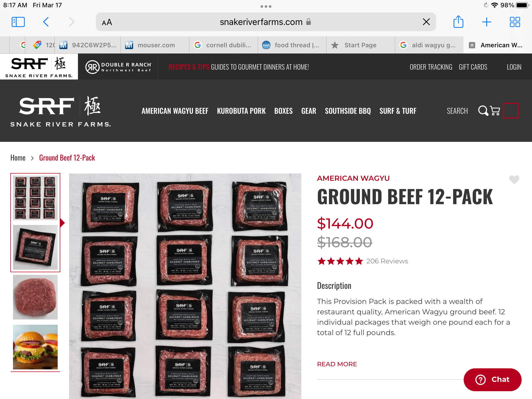The width and height of the screenshot is (532, 399).
Task: Open the shopping cart
Action: (x=495, y=111)
